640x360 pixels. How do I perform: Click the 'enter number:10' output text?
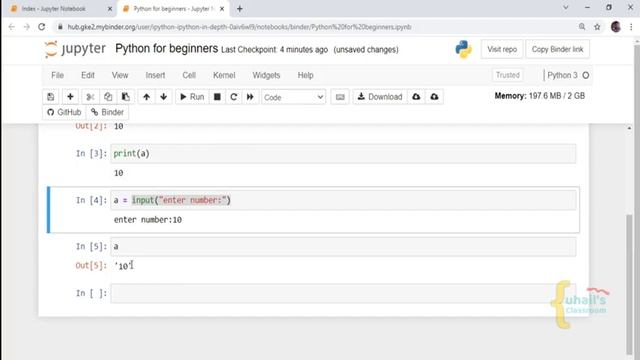point(148,220)
